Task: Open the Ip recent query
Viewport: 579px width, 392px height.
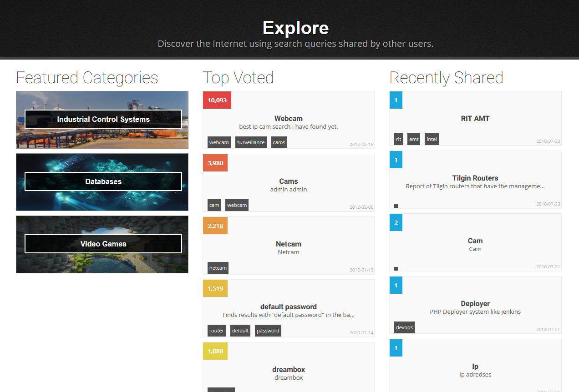Action: click(475, 366)
